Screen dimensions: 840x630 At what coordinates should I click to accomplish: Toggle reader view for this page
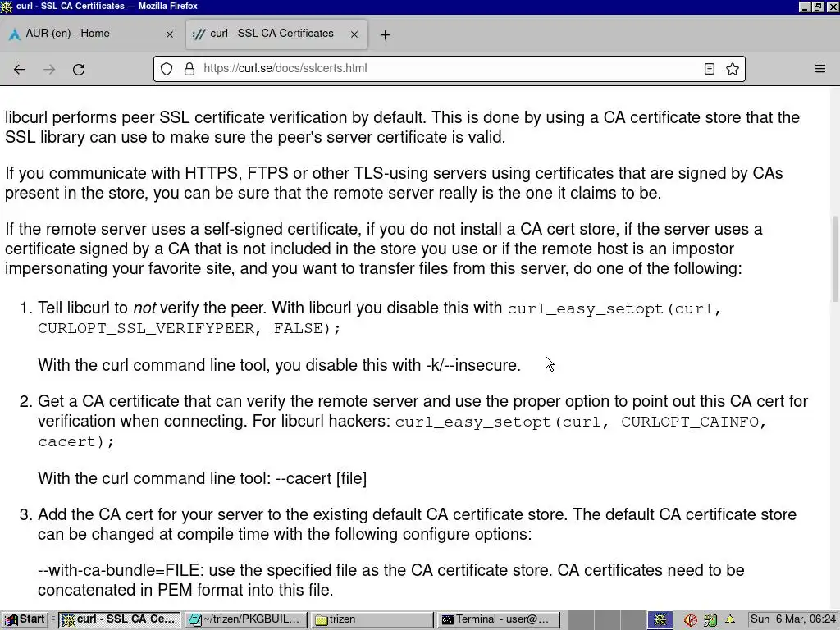point(710,69)
